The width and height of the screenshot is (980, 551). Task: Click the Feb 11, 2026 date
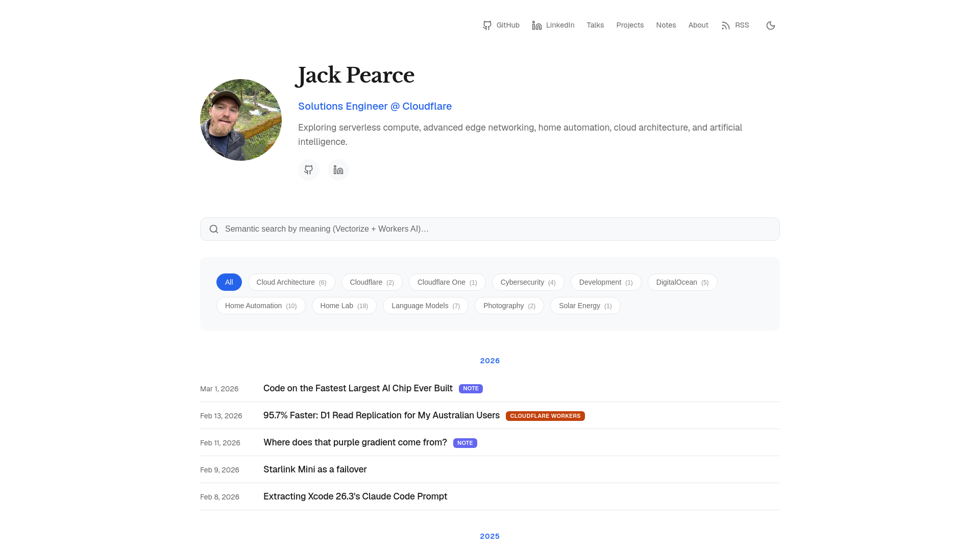click(x=220, y=443)
